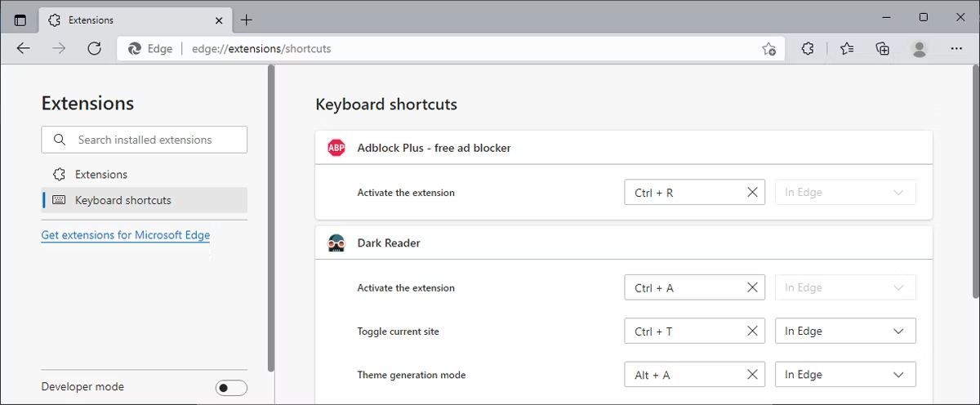Click the browser Back arrow button
The height and width of the screenshot is (405, 980).
[23, 48]
